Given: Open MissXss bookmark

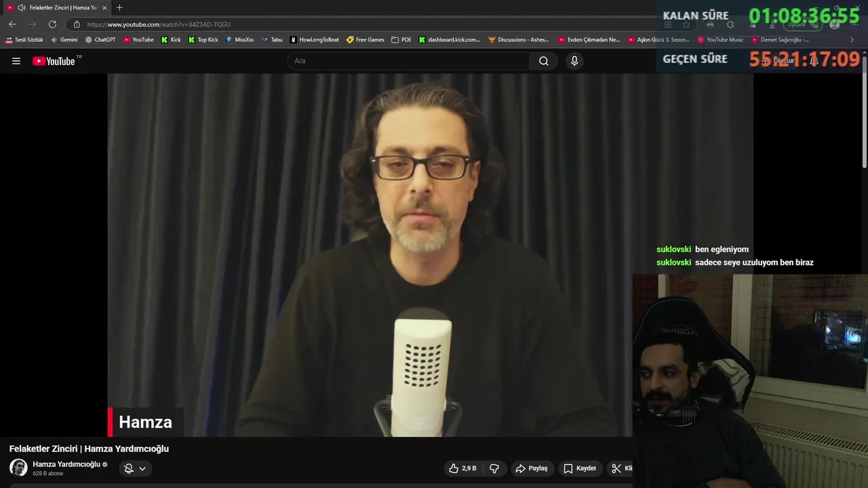Looking at the screenshot, I should 239,40.
